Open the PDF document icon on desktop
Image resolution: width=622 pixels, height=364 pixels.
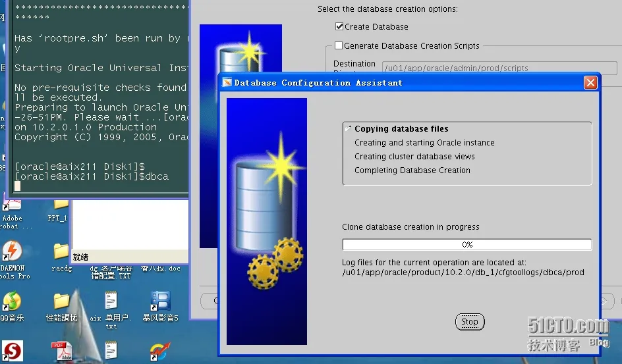(x=61, y=351)
